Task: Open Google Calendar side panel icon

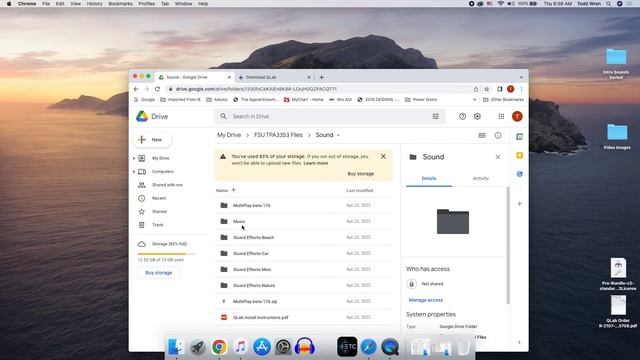Action: click(520, 137)
